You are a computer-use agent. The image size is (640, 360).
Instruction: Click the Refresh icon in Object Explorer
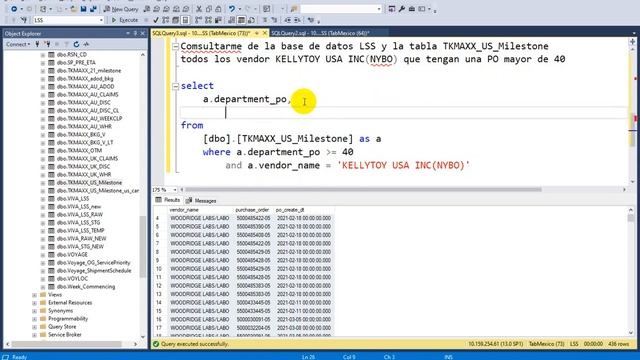[x=76, y=44]
